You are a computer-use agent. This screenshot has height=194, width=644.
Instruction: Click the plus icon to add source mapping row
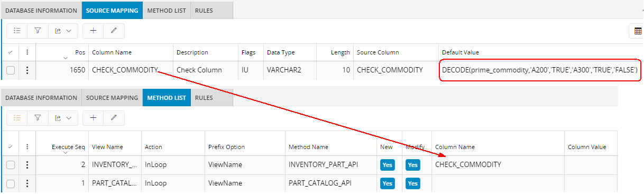point(93,31)
